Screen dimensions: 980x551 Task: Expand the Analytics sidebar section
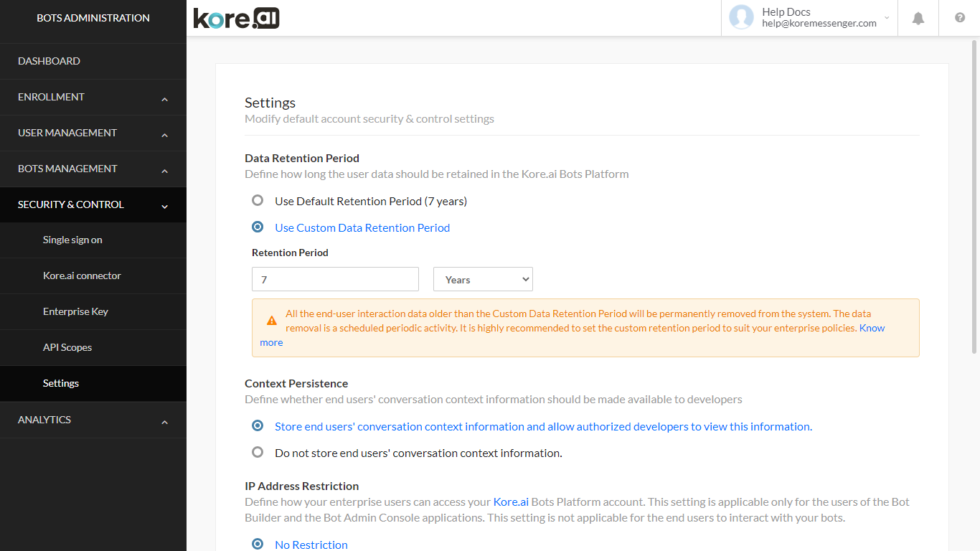coord(93,420)
